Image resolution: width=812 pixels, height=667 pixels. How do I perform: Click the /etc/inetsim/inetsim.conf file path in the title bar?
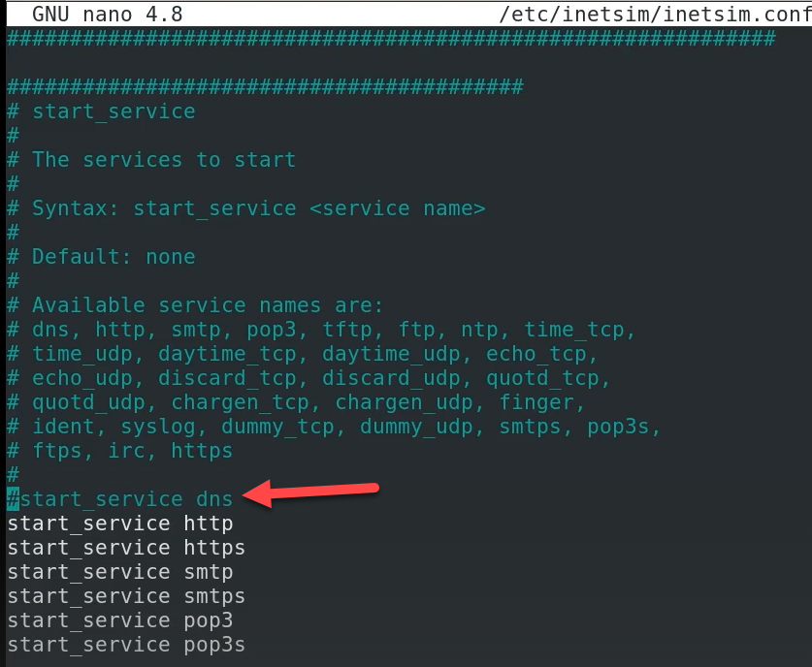click(654, 15)
